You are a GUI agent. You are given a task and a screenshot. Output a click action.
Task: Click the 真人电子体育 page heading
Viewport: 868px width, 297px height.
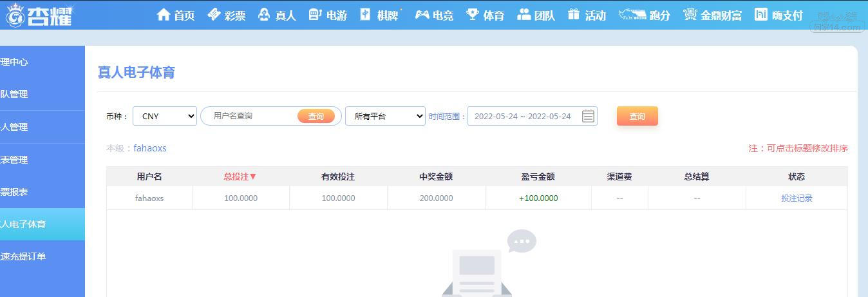point(137,72)
